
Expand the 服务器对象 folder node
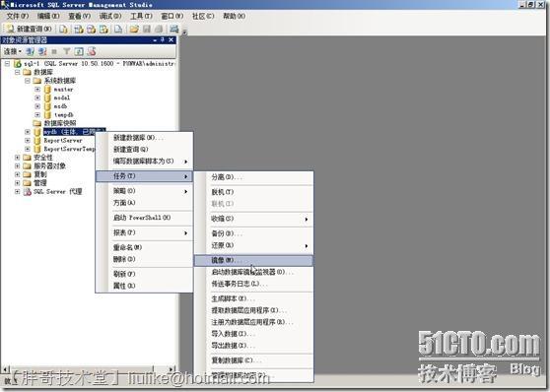tap(17, 165)
